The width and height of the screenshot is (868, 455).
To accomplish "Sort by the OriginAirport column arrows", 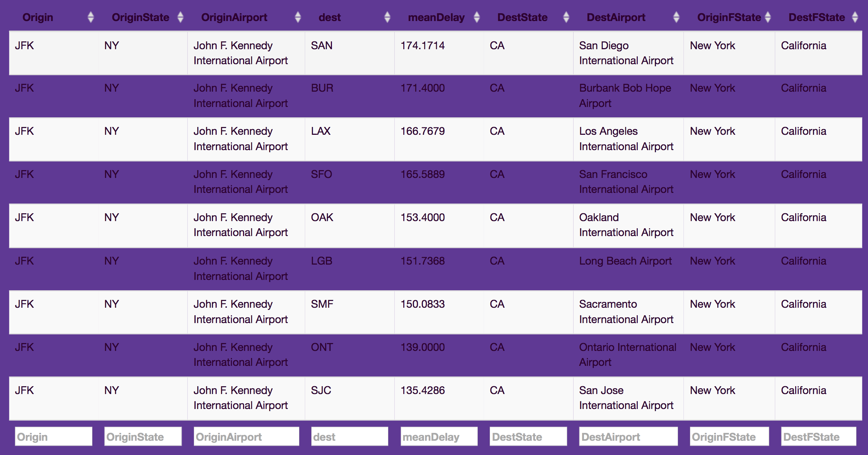I will click(298, 17).
